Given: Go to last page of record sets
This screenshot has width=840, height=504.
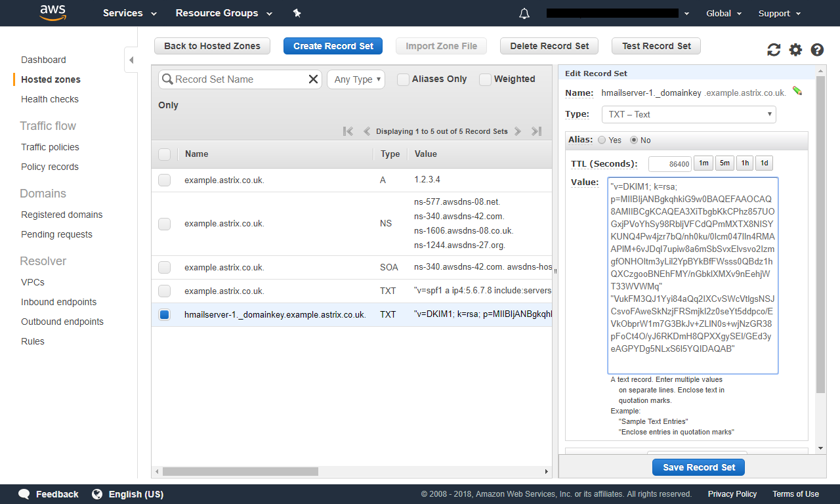Looking at the screenshot, I should click(x=536, y=131).
